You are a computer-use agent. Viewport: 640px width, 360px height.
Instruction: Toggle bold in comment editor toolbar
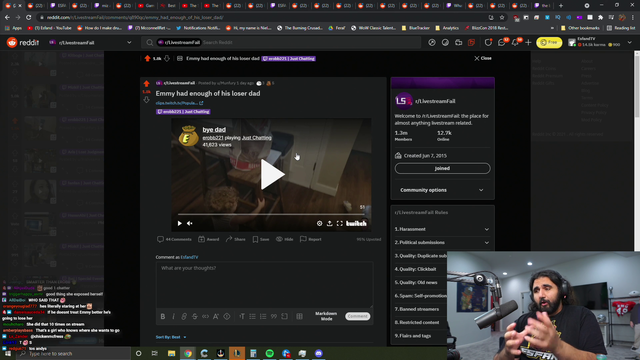pos(163,316)
